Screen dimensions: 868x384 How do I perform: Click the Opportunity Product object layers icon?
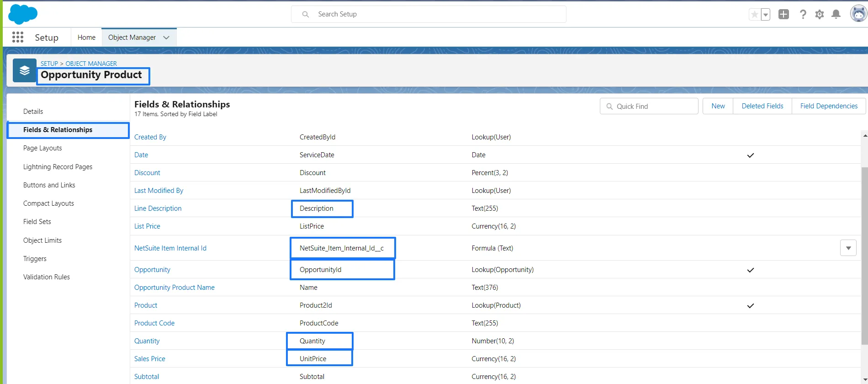coord(25,70)
